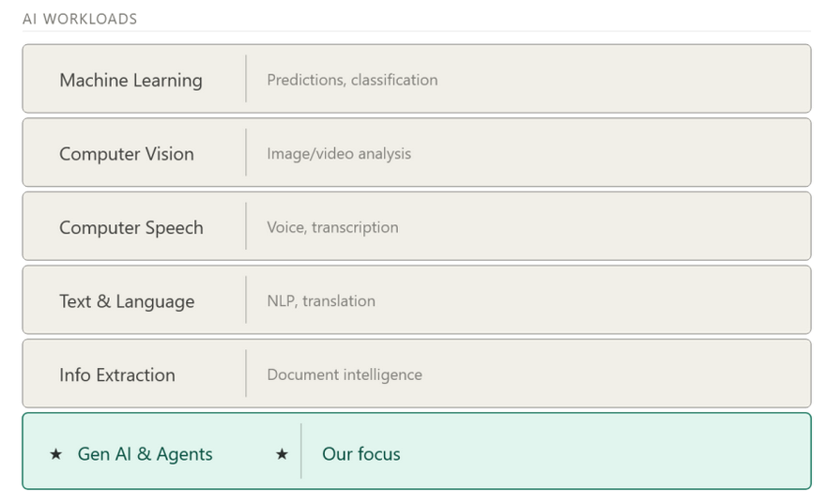Click the star before Gen AI & Agents
This screenshot has height=504, width=828.
(x=56, y=454)
